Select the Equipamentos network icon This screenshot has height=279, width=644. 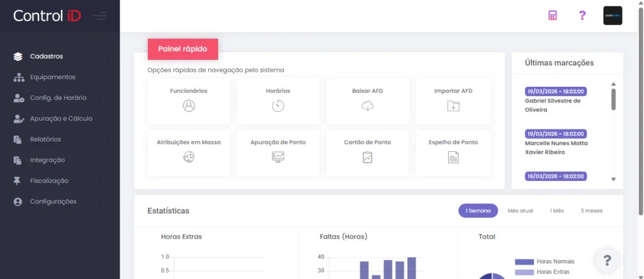coord(18,77)
